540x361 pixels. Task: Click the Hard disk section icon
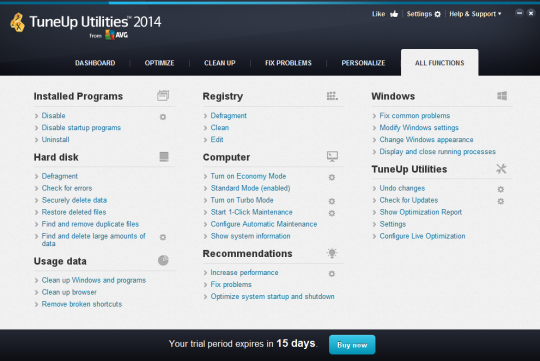[x=164, y=157]
